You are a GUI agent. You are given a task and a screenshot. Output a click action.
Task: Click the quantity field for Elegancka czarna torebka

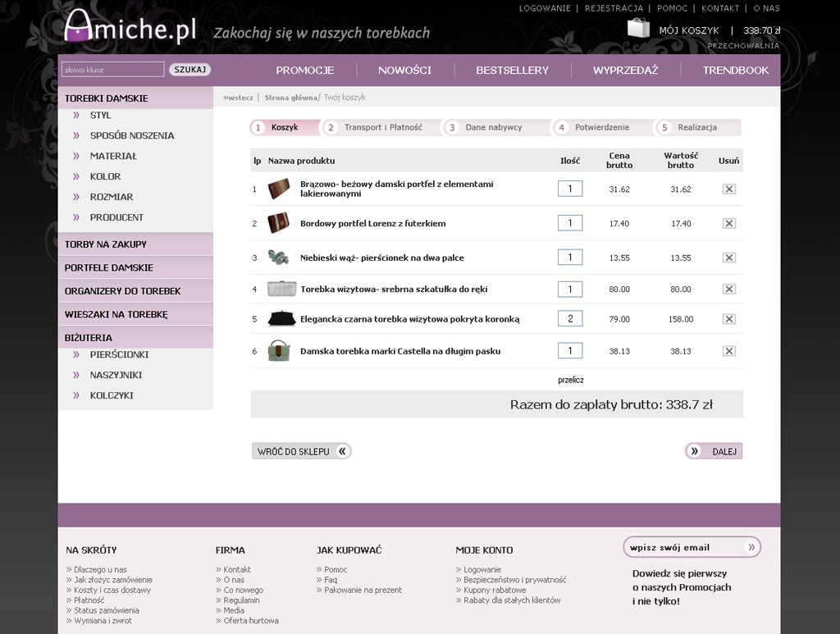click(x=570, y=319)
